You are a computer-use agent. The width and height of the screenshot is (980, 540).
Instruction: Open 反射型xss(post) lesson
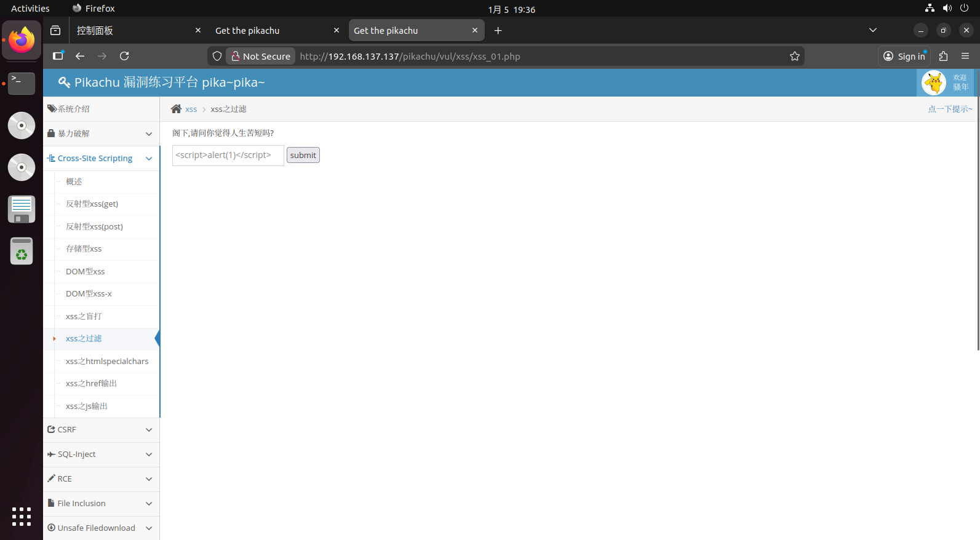point(94,226)
